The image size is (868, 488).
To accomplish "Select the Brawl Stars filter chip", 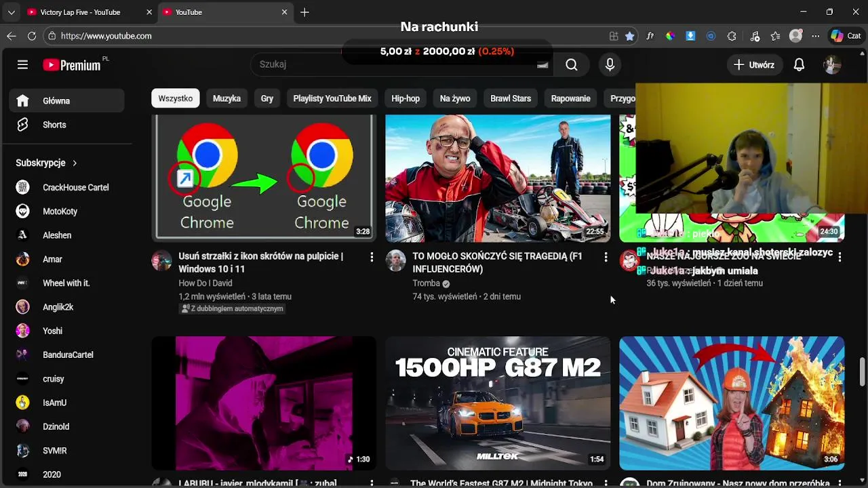I will click(511, 98).
